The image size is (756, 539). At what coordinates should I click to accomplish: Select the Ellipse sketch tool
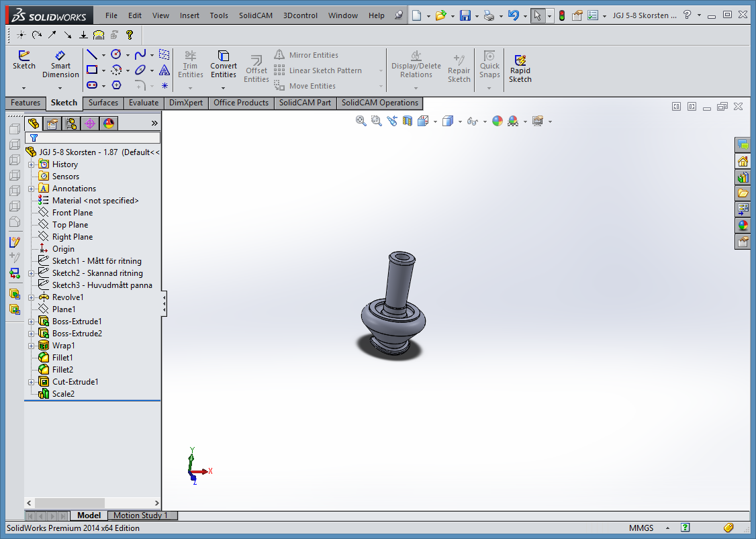coord(140,70)
